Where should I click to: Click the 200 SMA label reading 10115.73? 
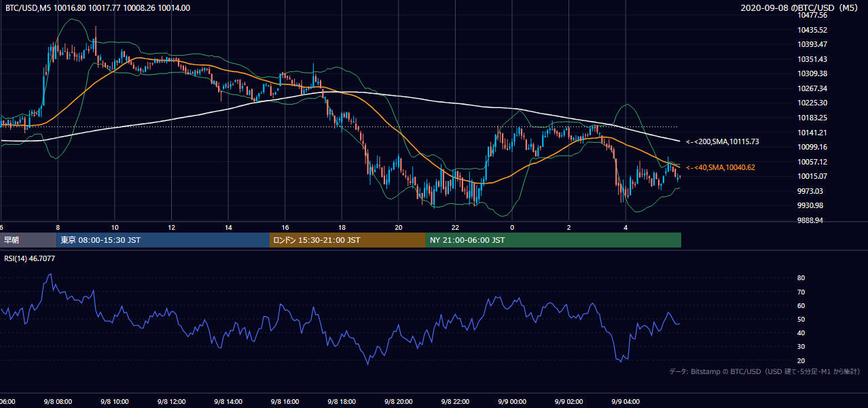click(722, 141)
